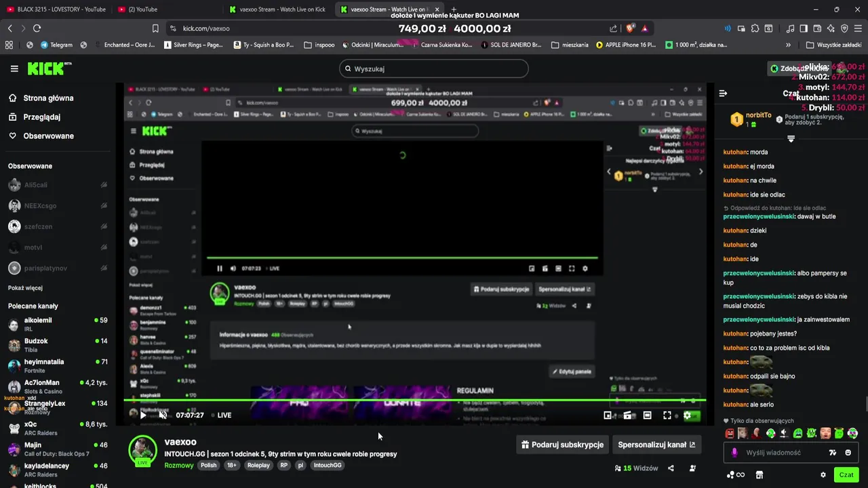Screen dimensions: 868x488
Task: Open xQc recommended channel
Action: (x=58, y=428)
